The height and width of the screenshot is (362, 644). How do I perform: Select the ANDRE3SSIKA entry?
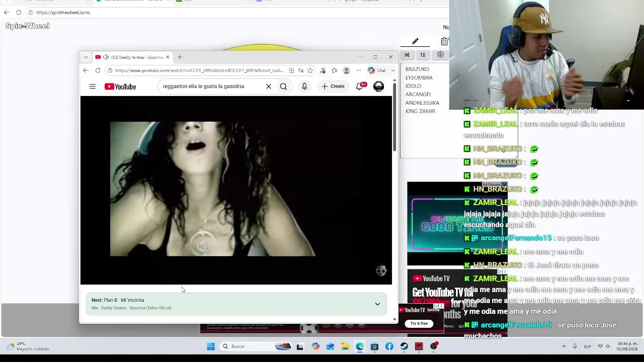pos(422,103)
